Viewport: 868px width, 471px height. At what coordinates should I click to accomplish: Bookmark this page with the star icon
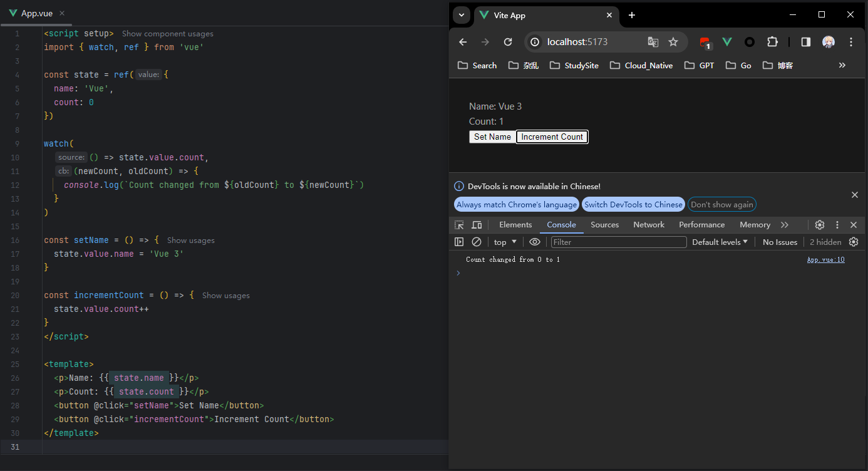click(673, 42)
